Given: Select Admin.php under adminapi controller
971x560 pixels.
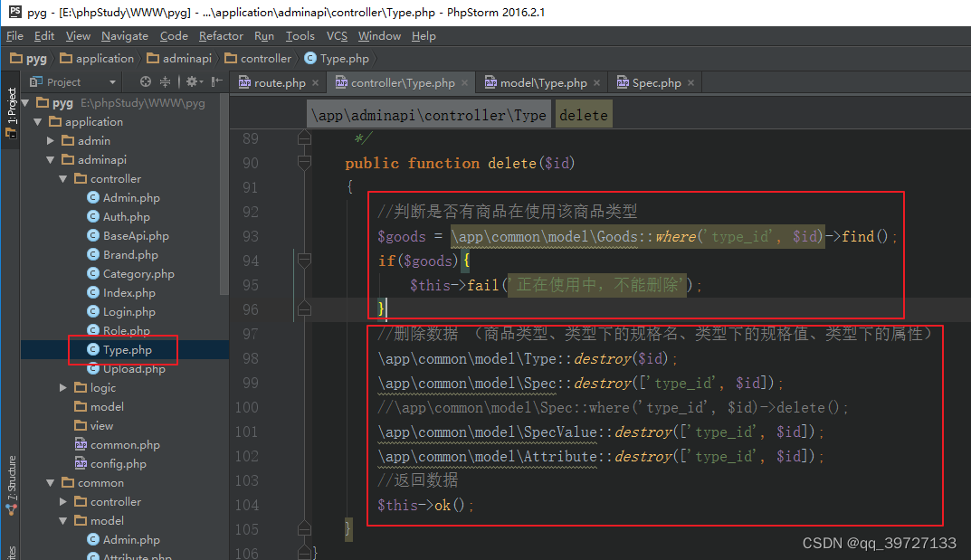Looking at the screenshot, I should (123, 197).
